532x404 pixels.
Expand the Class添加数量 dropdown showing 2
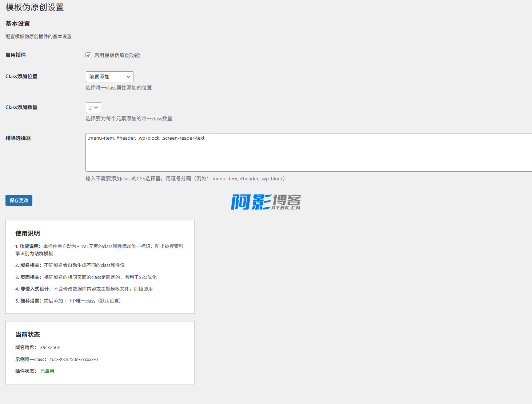pyautogui.click(x=93, y=108)
